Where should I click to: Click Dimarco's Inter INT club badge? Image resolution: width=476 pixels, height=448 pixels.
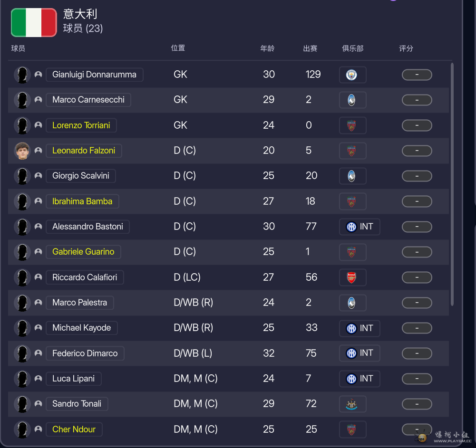click(359, 353)
